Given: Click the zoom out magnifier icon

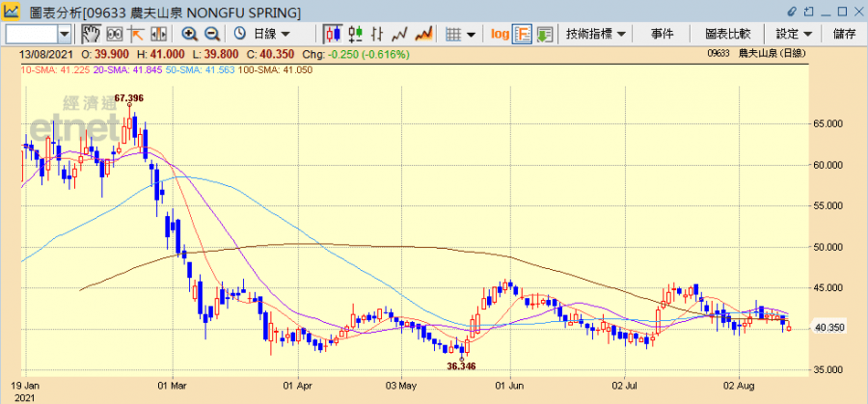Looking at the screenshot, I should [210, 34].
